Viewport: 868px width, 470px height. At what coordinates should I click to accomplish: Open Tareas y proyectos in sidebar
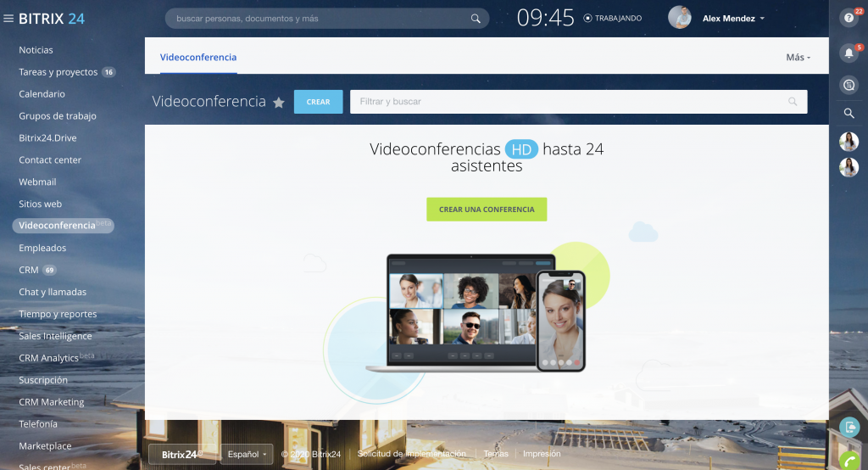click(58, 72)
